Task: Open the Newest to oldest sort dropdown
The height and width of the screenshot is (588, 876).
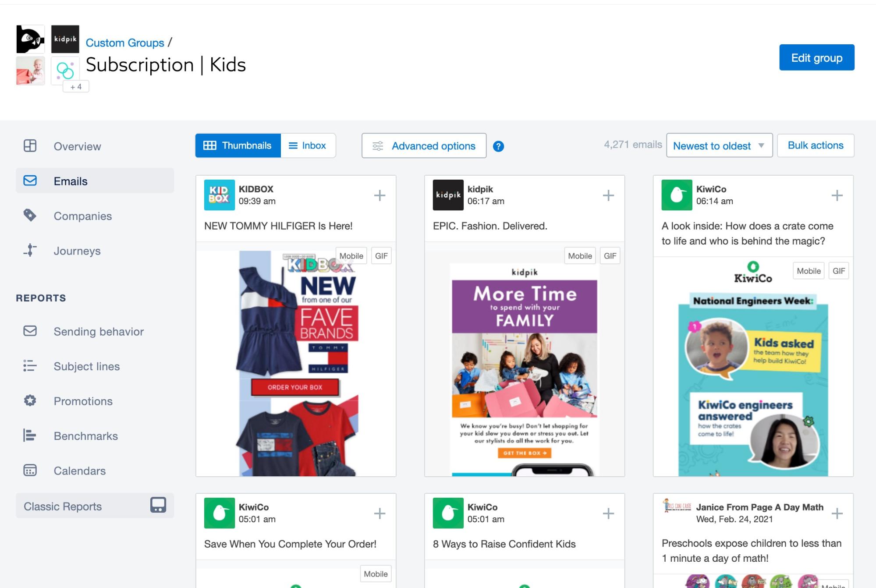Action: pos(719,145)
